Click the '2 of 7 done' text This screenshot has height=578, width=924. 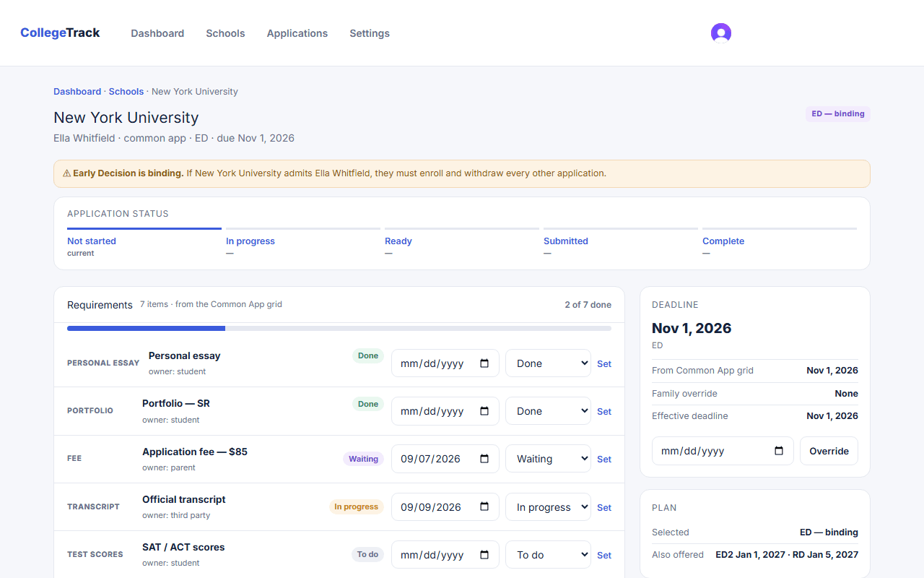pyautogui.click(x=588, y=305)
